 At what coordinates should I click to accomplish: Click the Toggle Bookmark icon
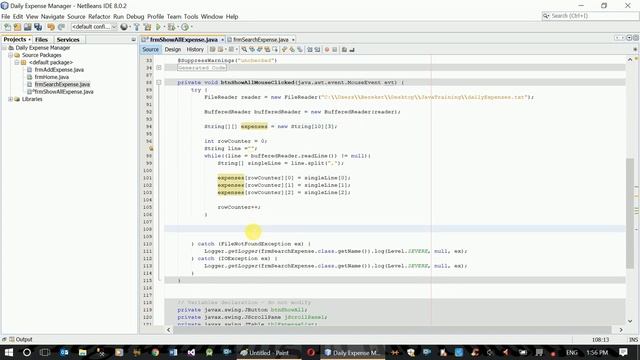coord(300,49)
